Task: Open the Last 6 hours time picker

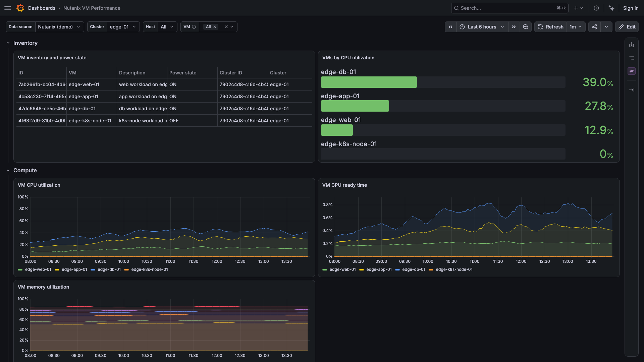Action: pyautogui.click(x=482, y=27)
